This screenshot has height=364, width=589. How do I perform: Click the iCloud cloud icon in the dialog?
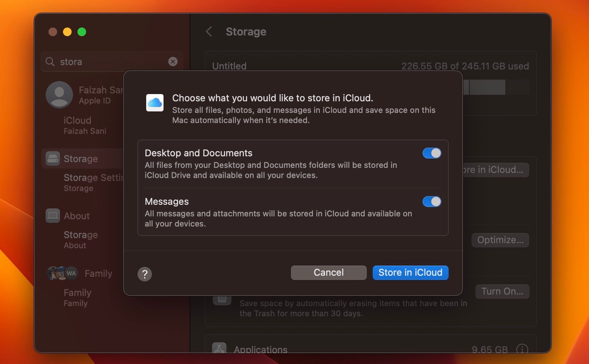click(x=155, y=103)
